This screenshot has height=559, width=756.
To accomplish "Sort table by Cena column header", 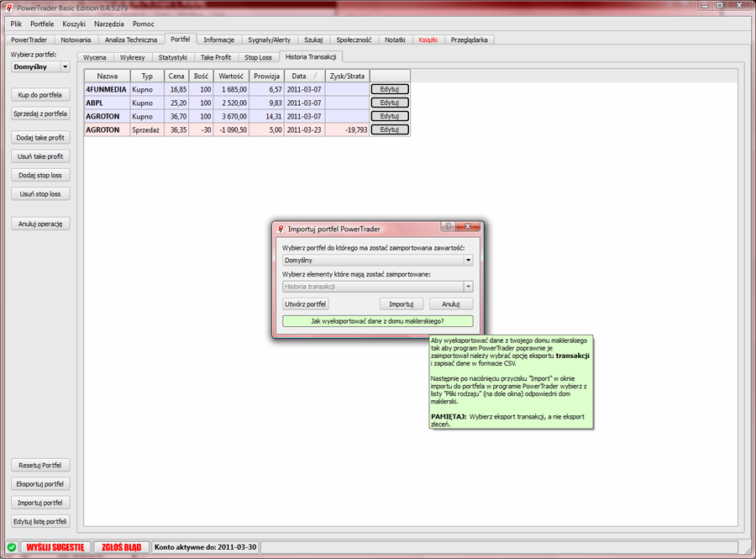I will pos(176,76).
